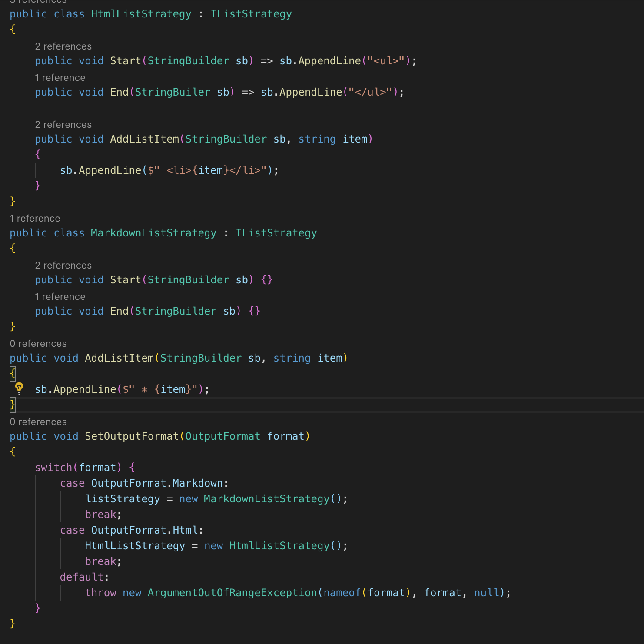Click the "<ul>" string literal
Image resolution: width=644 pixels, height=644 pixels.
click(386, 61)
